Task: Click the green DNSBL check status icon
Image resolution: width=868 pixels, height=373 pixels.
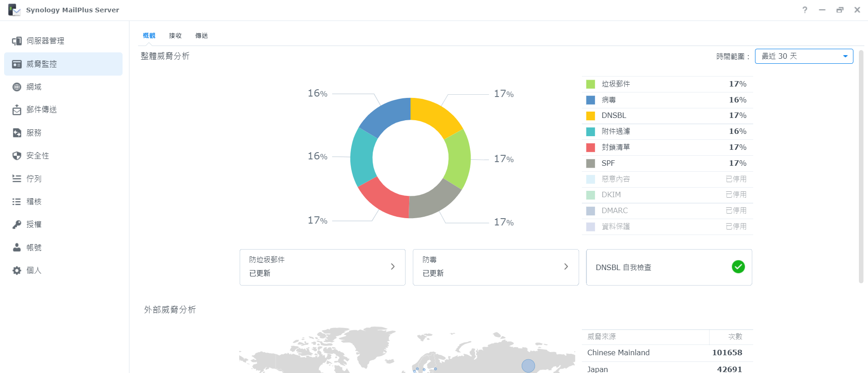Action: pos(738,267)
